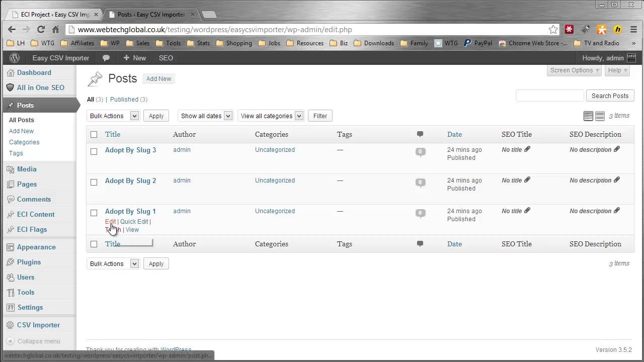This screenshot has height=362, width=644.
Task: Open new browser tab button
Action: 209,15
